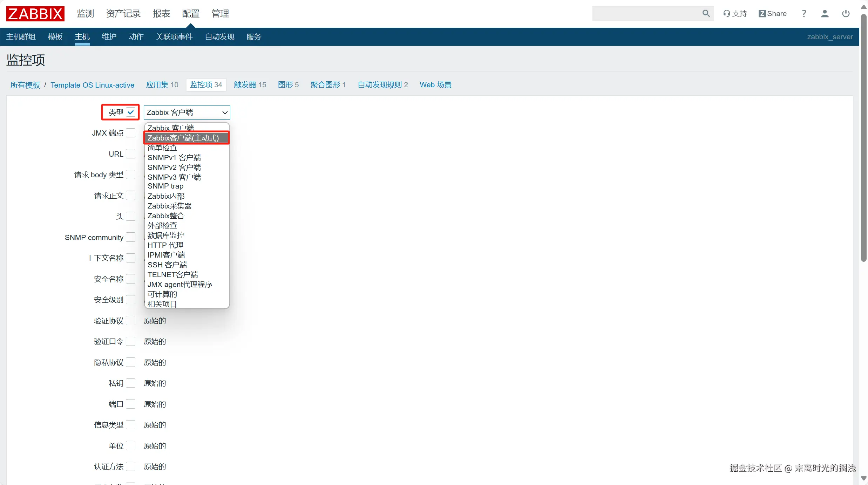Open Template OS Linux-active link
The image size is (868, 485).
(92, 85)
